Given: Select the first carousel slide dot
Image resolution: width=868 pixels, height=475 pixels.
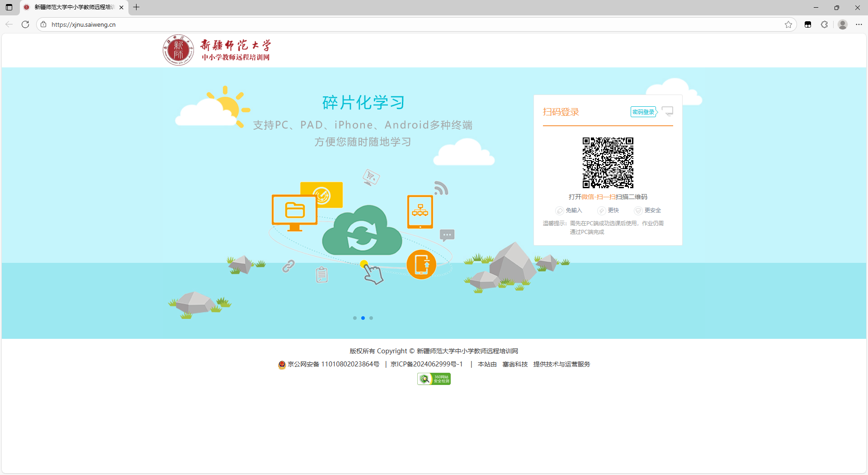Looking at the screenshot, I should click(x=355, y=318).
